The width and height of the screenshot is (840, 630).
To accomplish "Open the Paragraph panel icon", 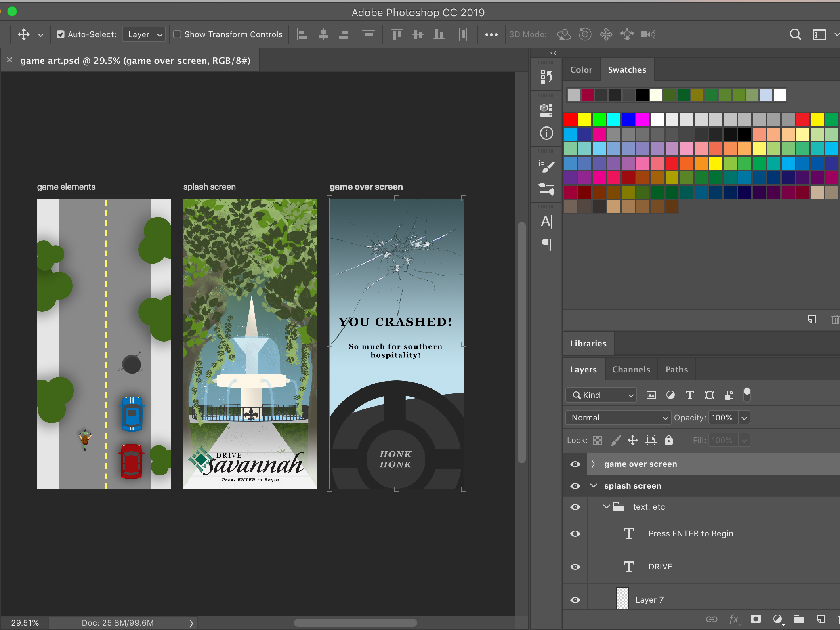I will [546, 244].
